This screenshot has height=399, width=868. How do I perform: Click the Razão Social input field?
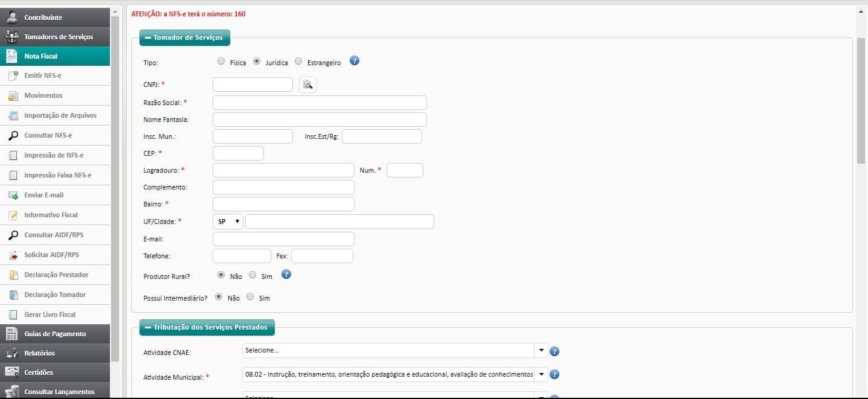pos(320,103)
